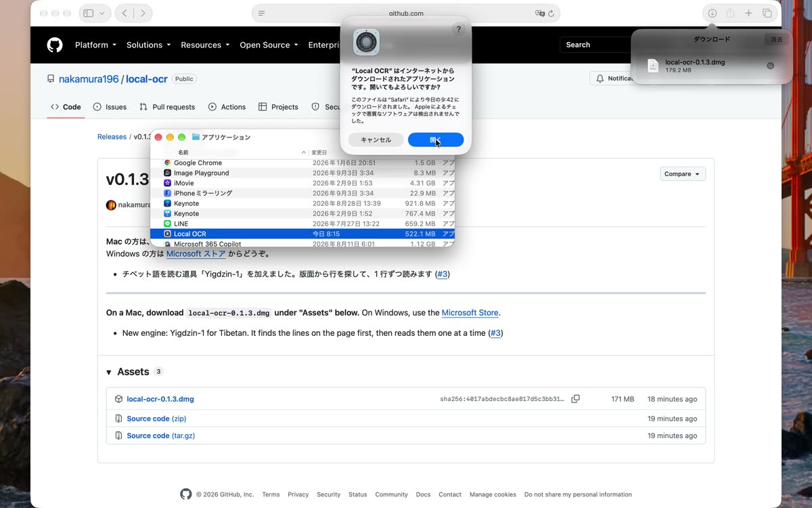
Task: Open the Platform menu
Action: 95,45
